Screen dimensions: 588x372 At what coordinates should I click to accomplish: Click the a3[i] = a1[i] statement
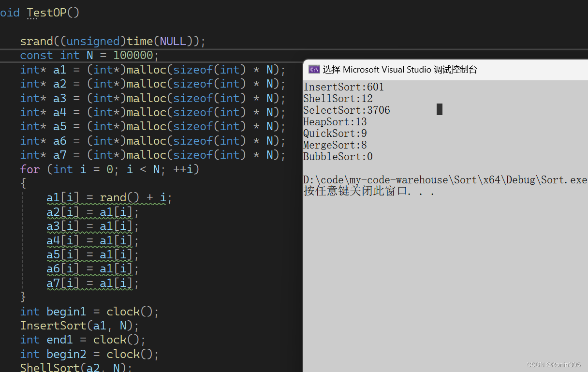coord(93,226)
